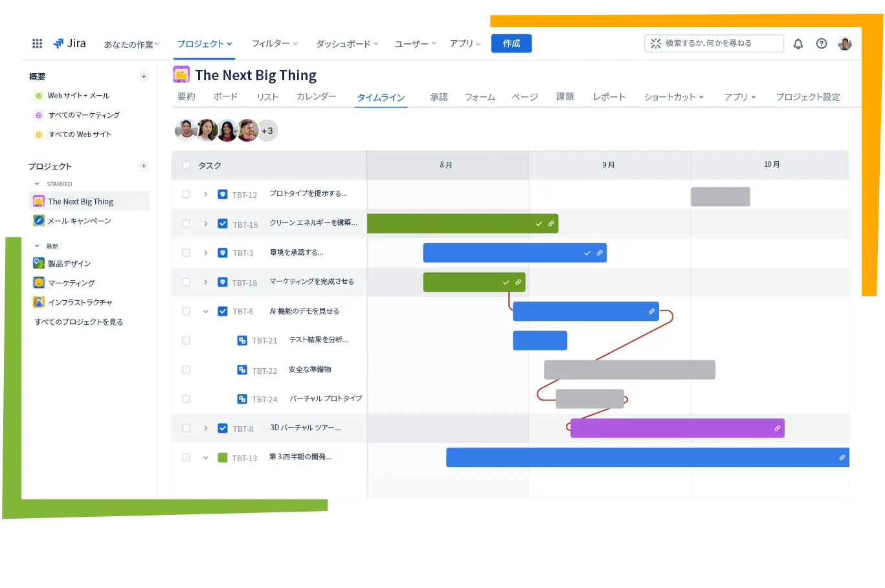The image size is (885, 588).
Task: Toggle the select-all checkbox beside タスク
Action: (x=186, y=165)
